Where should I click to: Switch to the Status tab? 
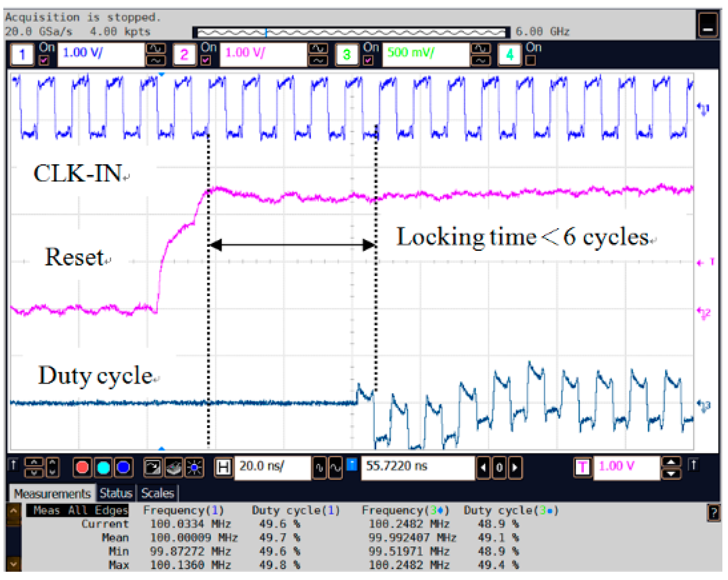coord(116,494)
